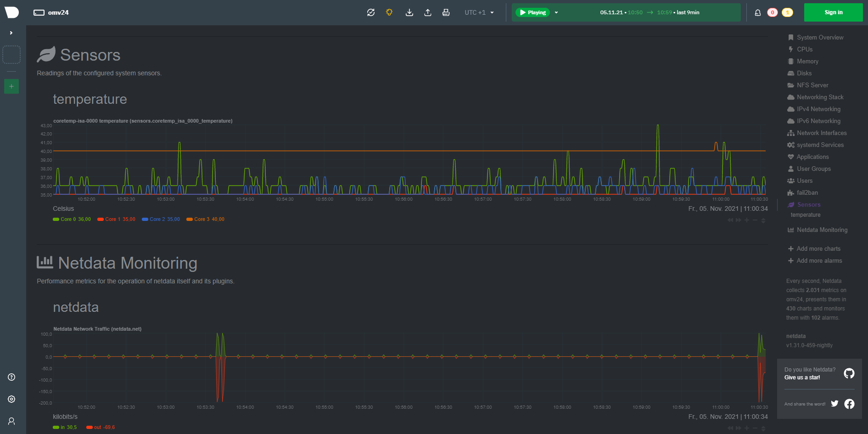The width and height of the screenshot is (868, 434).
Task: Click the refresh sync icon in toolbar
Action: [x=371, y=12]
